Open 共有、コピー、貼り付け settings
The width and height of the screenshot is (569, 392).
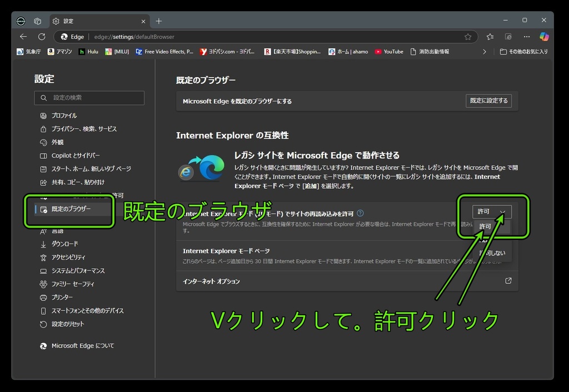tap(72, 182)
